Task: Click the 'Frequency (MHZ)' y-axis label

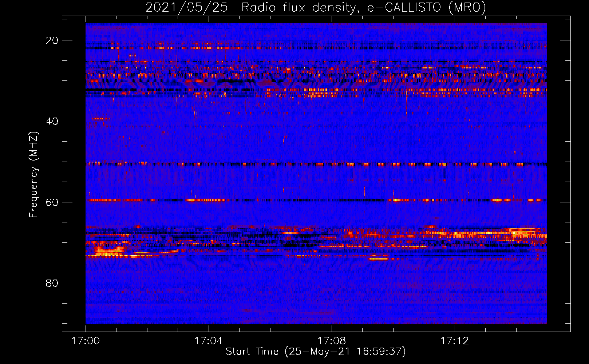Action: tap(33, 174)
